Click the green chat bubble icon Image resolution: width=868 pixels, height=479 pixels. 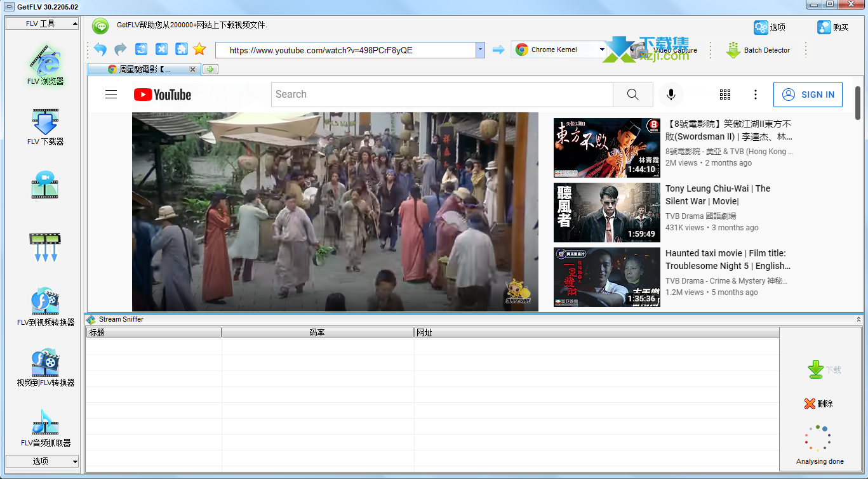point(100,26)
